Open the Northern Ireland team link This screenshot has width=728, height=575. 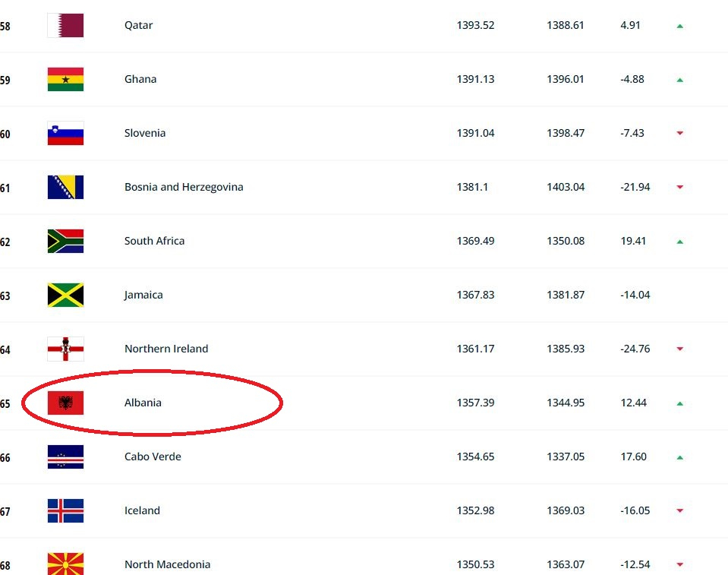tap(166, 349)
